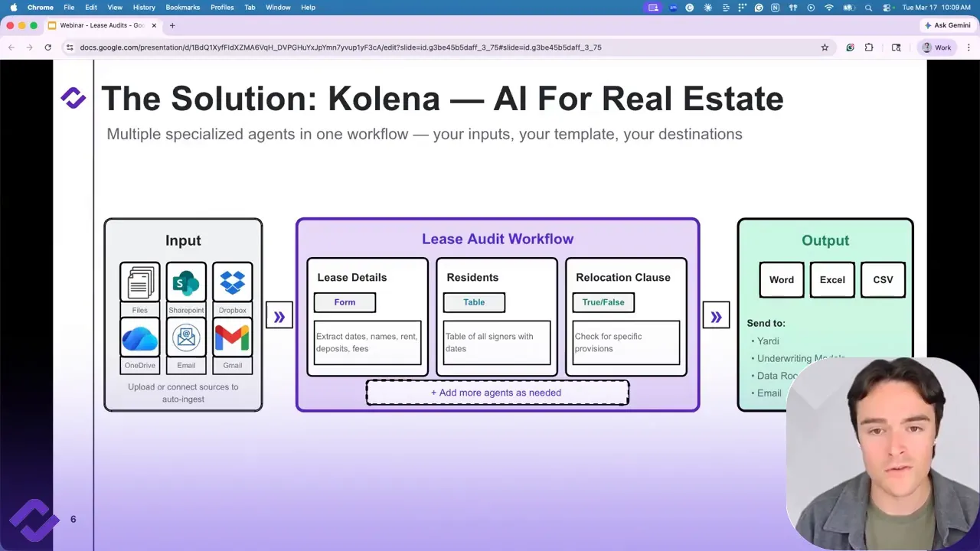Image resolution: width=980 pixels, height=551 pixels.
Task: Click the Files document icon
Action: (x=139, y=282)
